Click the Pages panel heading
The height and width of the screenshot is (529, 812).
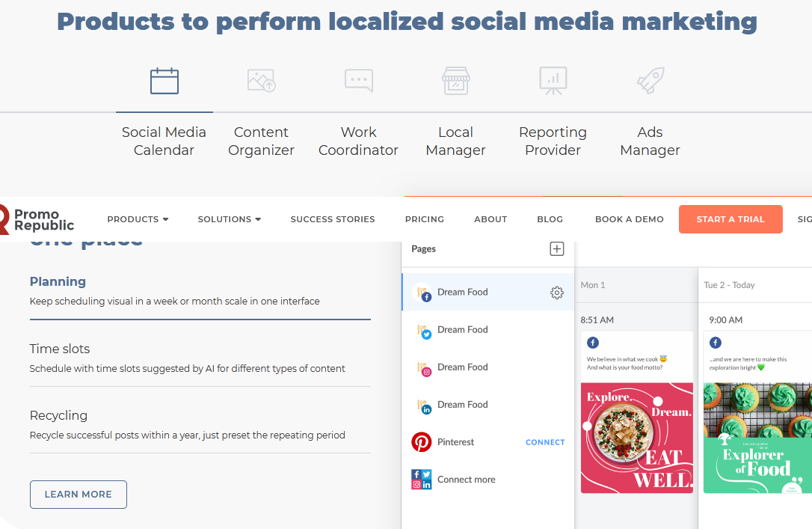tap(424, 248)
